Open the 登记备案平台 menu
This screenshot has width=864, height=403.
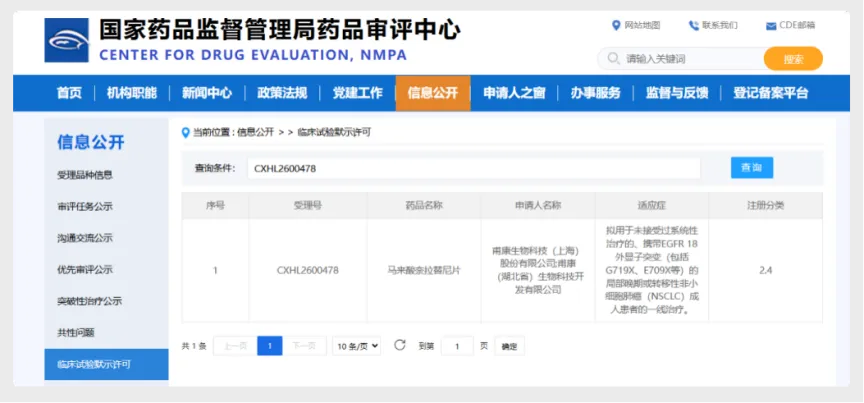point(770,93)
